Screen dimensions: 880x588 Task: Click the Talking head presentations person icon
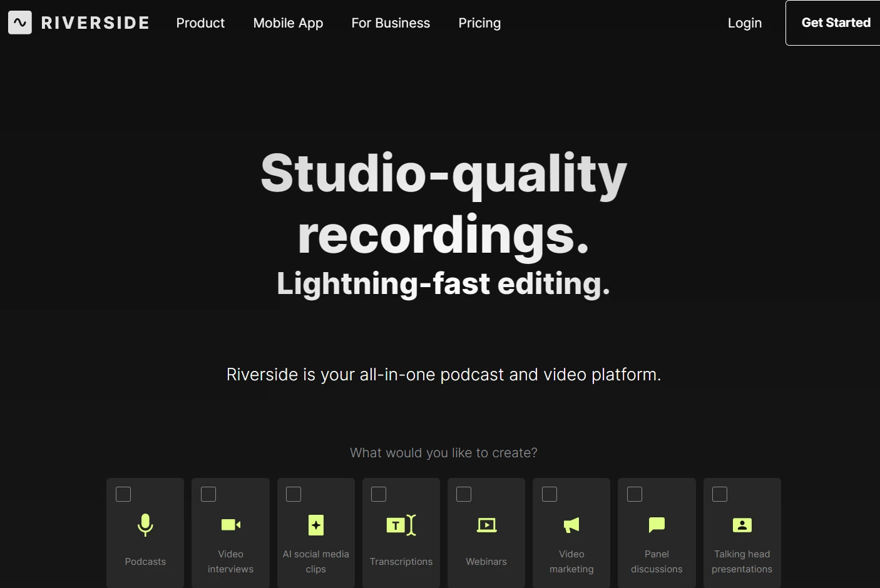pos(742,525)
